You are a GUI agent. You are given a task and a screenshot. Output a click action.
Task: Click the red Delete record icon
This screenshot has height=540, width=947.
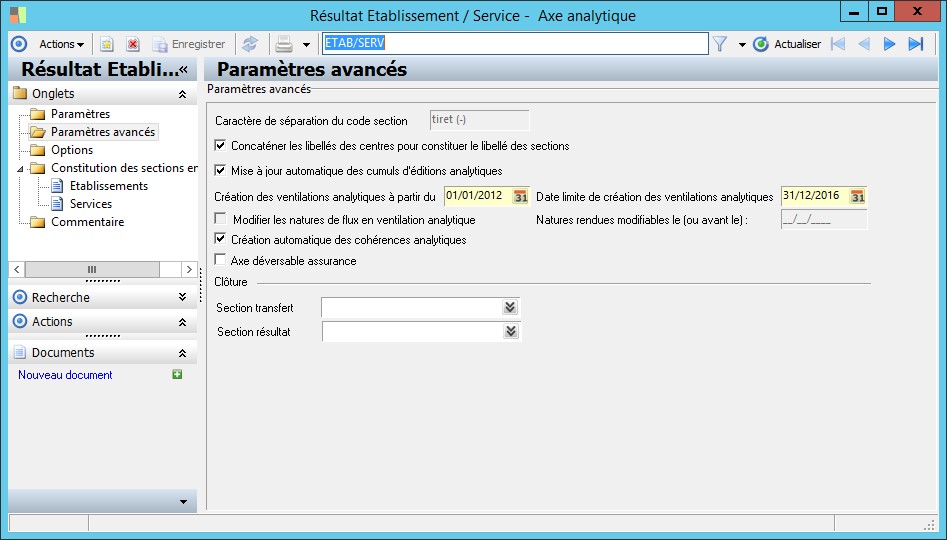(133, 44)
